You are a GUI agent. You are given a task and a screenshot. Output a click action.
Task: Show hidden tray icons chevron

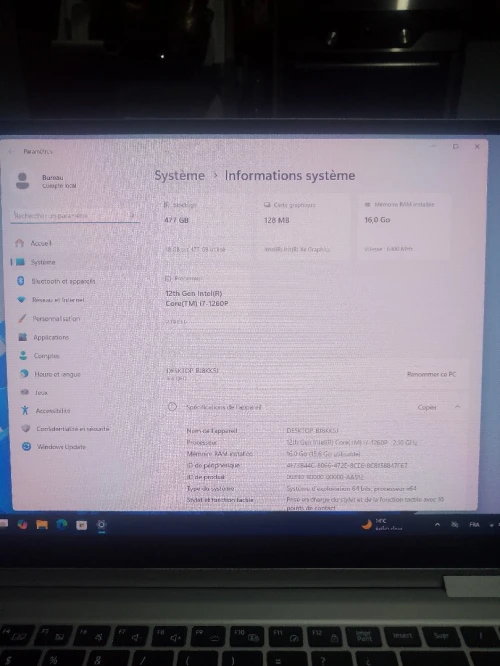pyautogui.click(x=437, y=525)
